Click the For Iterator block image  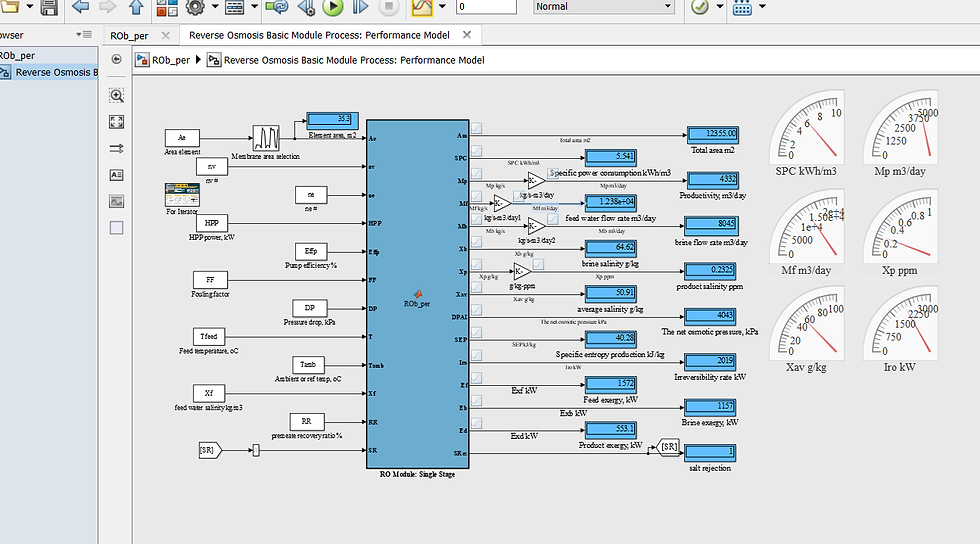(182, 194)
